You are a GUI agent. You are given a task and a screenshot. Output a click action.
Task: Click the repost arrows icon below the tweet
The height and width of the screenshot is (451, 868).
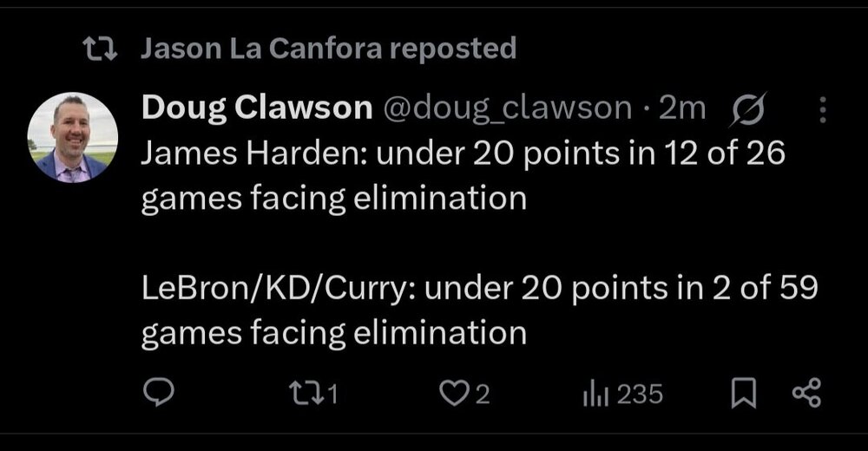[307, 395]
